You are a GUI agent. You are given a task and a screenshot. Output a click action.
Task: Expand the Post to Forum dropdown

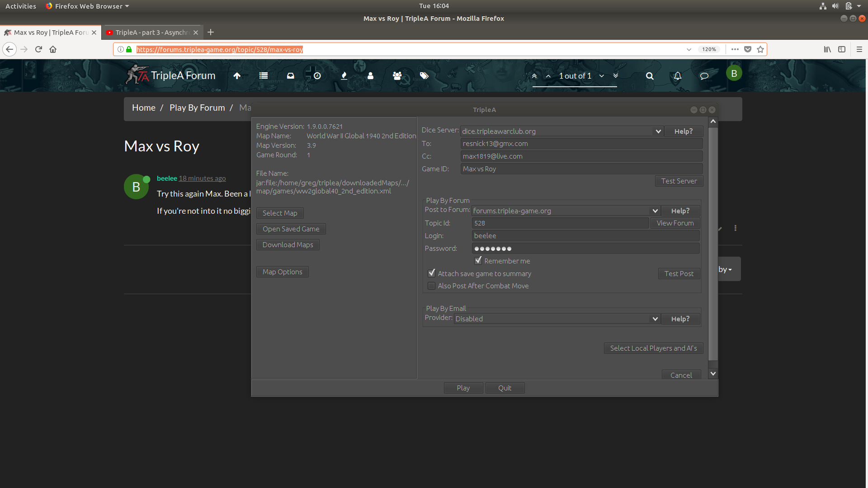655,211
